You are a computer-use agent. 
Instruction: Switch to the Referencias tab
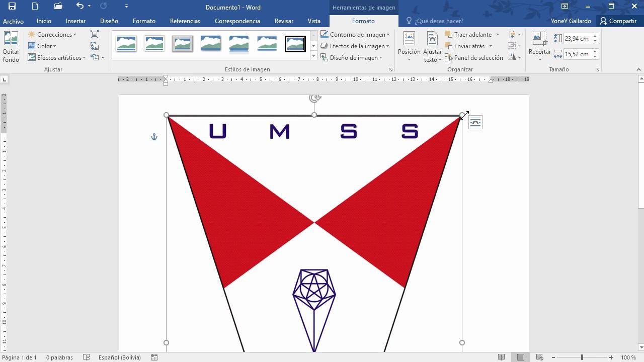(185, 21)
